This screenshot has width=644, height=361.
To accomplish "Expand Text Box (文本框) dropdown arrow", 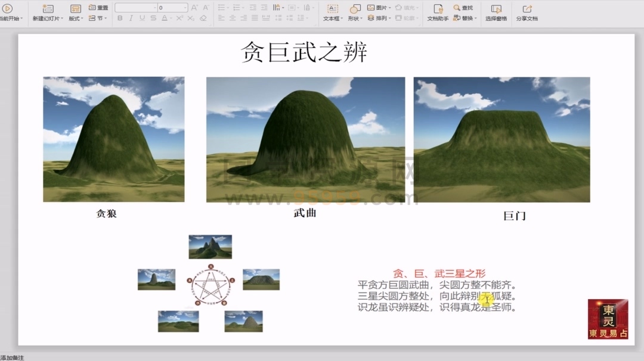I will pyautogui.click(x=342, y=18).
